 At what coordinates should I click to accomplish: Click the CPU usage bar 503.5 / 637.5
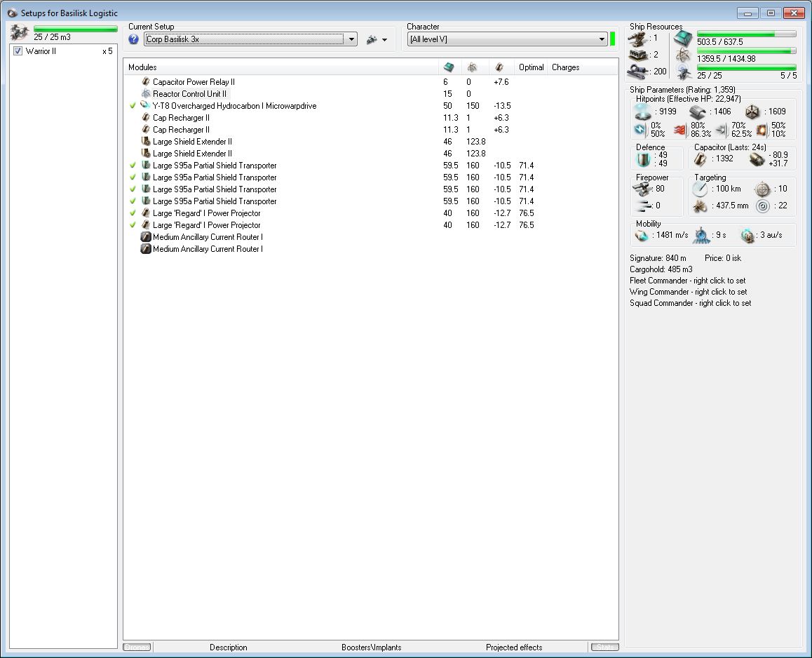[746, 34]
